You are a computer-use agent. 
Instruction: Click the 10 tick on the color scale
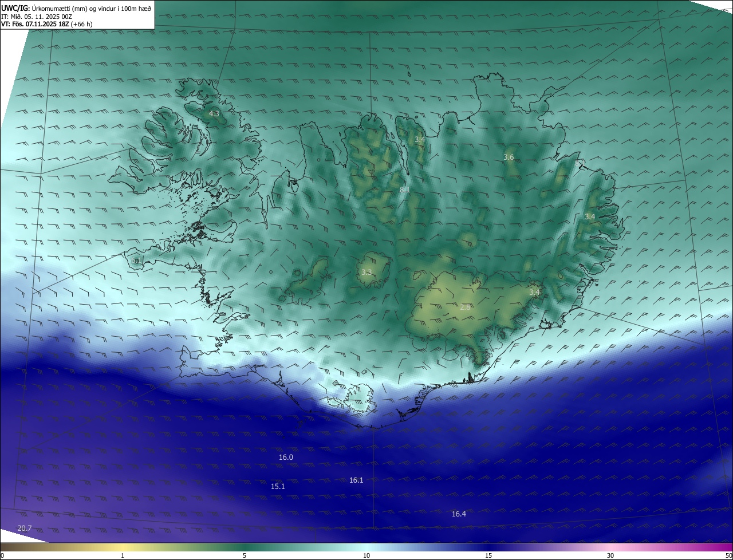click(366, 555)
